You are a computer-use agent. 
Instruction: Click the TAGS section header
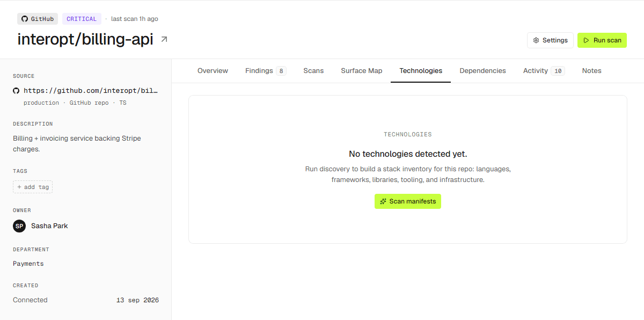(20, 171)
